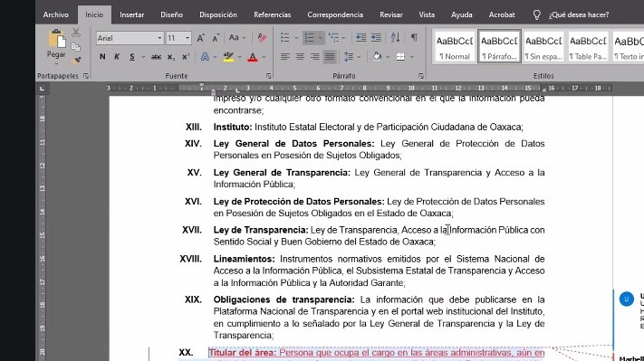
Task: Toggle show paragraph marks (¶)
Action: [x=414, y=38]
